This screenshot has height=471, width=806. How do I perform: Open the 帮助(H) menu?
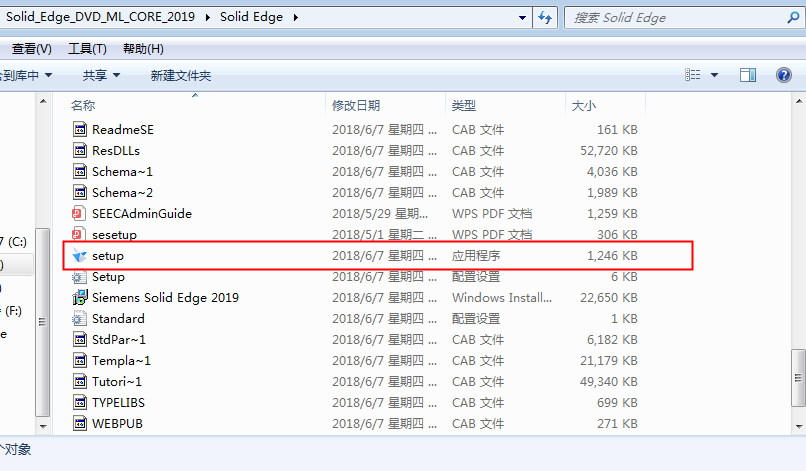click(x=143, y=49)
